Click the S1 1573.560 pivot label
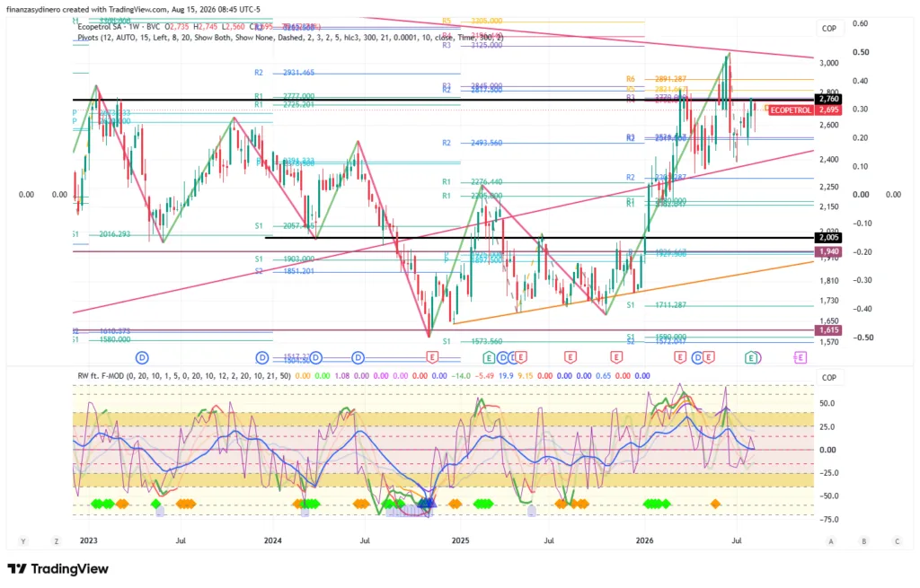The image size is (920, 588). 473,341
